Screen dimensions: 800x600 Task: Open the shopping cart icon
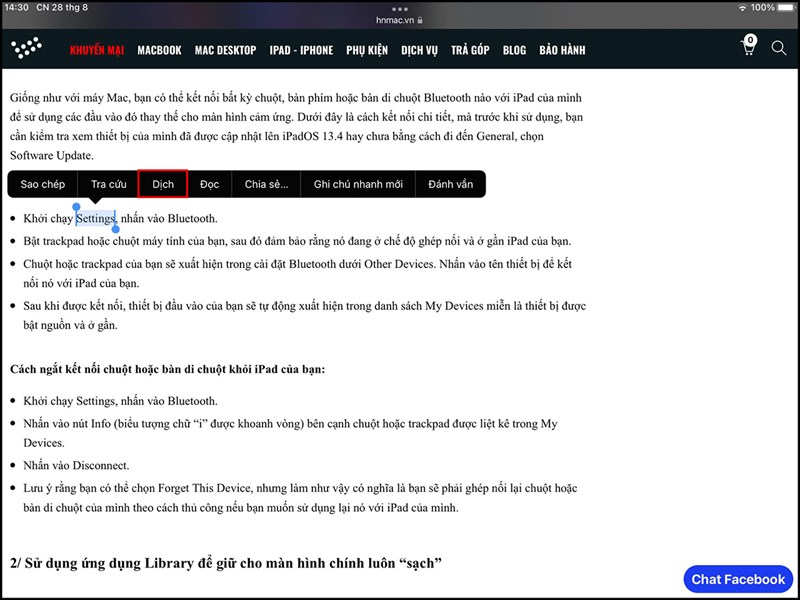(x=748, y=45)
